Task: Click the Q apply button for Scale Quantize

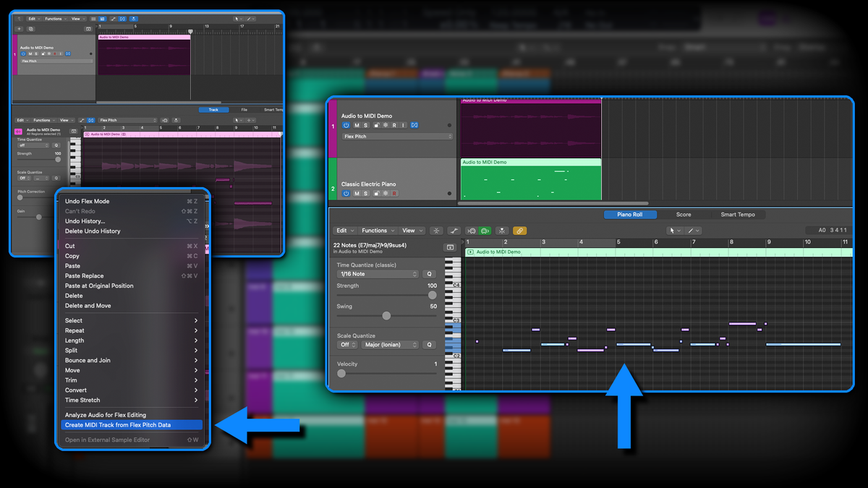Action: (x=430, y=345)
